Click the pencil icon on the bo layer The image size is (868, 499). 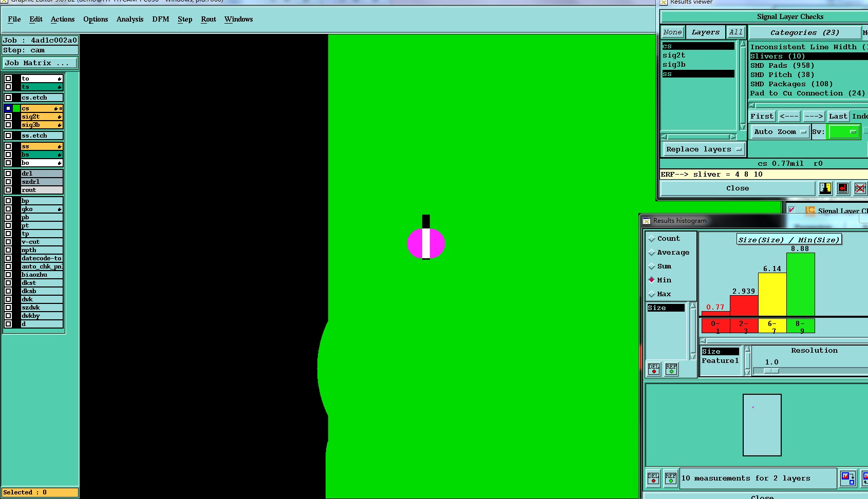click(x=60, y=163)
